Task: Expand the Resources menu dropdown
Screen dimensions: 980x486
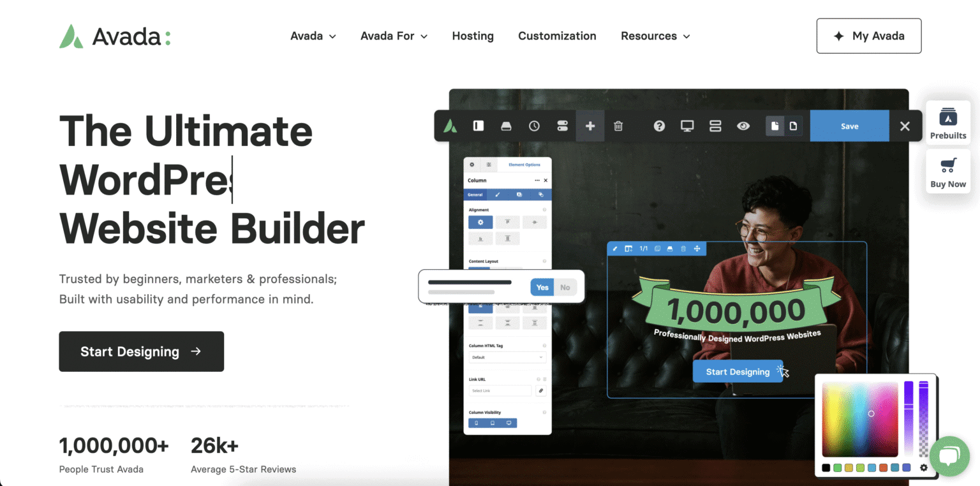Action: tap(655, 36)
